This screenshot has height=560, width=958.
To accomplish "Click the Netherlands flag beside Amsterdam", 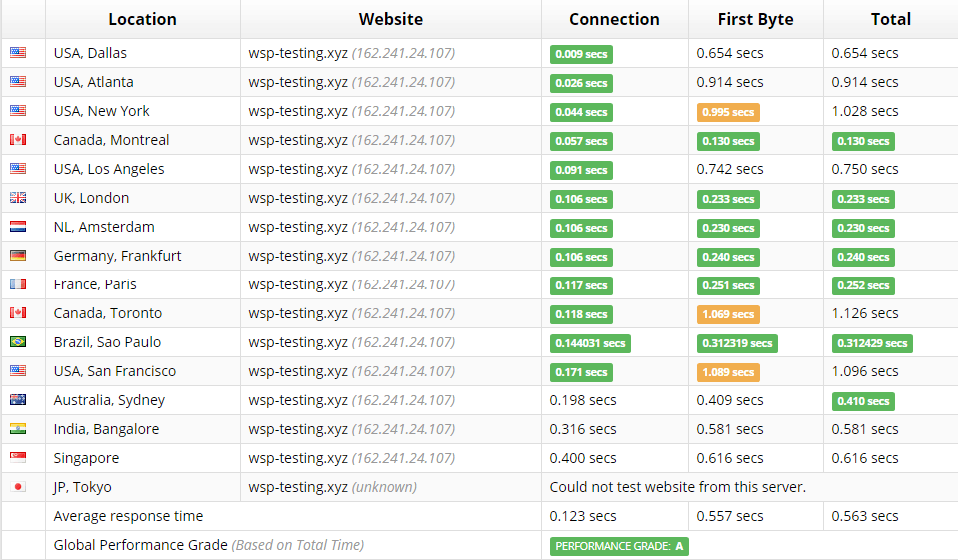I will click(18, 226).
